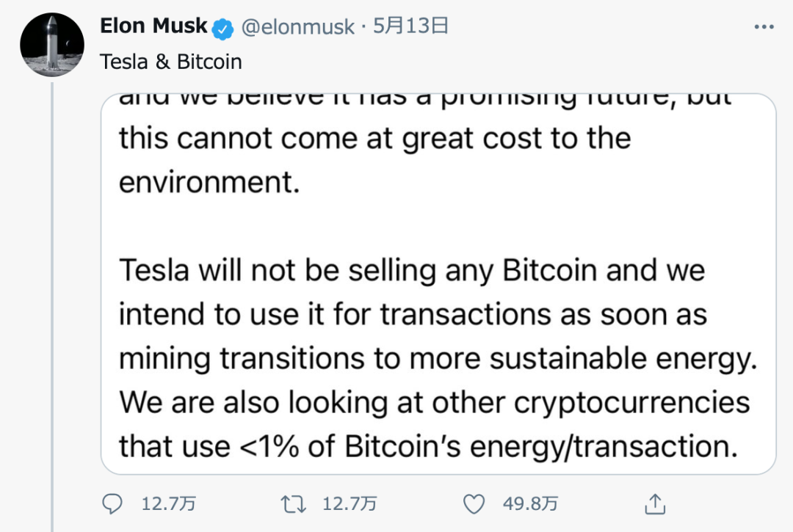
Task: Click the Tesla & Bitcoin tweet text
Action: click(x=171, y=62)
